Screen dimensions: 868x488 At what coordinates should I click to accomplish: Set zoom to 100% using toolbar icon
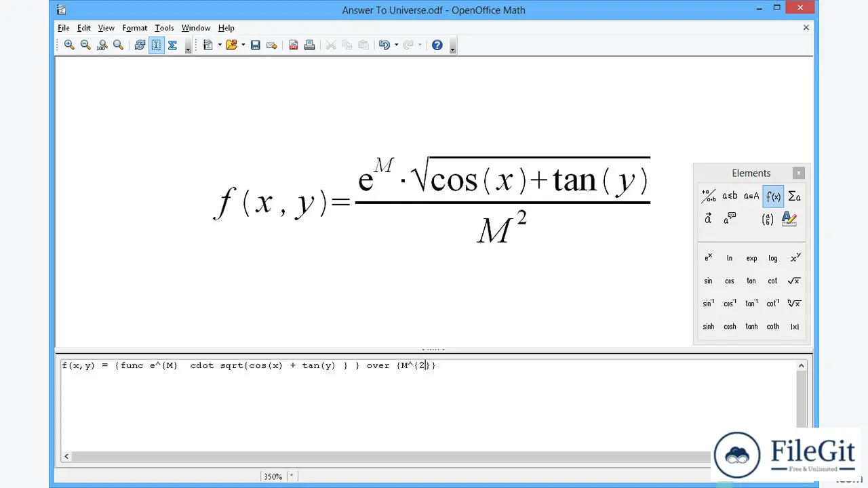click(x=102, y=45)
